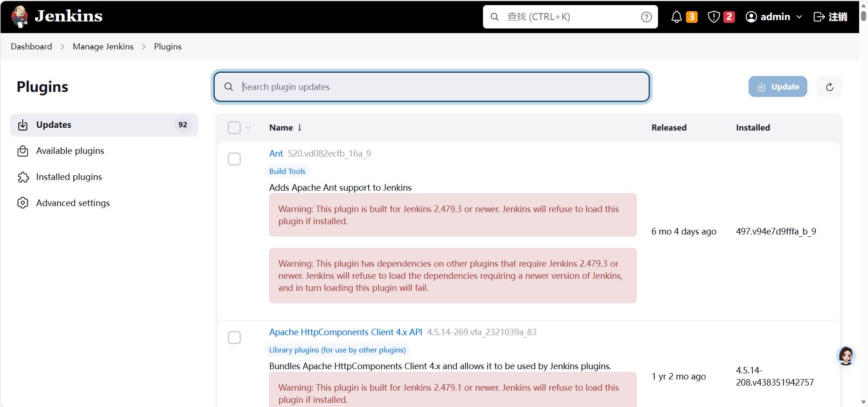
Task: Click installed version 4.5.14-208.v438351942757 text
Action: 775,376
